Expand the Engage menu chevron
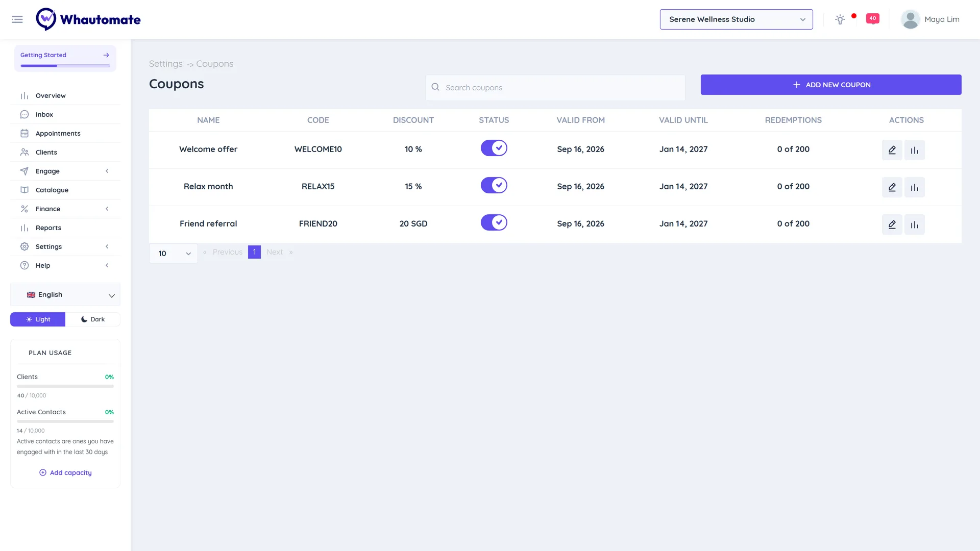Screen dimensions: 980x551 click(107, 171)
